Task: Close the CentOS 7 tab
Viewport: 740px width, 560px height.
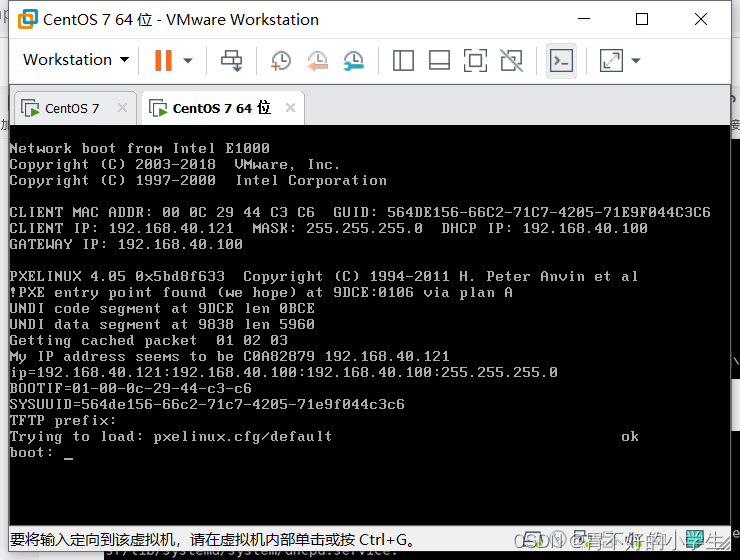Action: [122, 108]
